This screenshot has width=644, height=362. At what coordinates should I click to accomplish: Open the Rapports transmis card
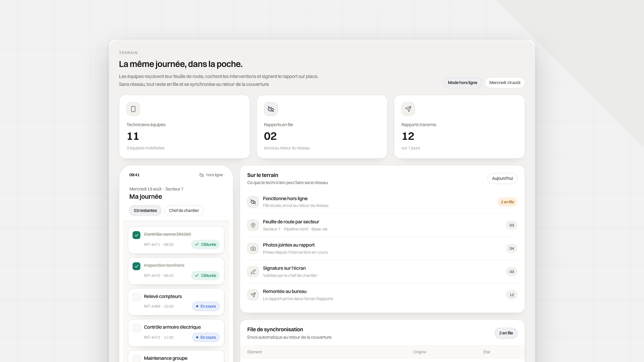click(x=459, y=127)
